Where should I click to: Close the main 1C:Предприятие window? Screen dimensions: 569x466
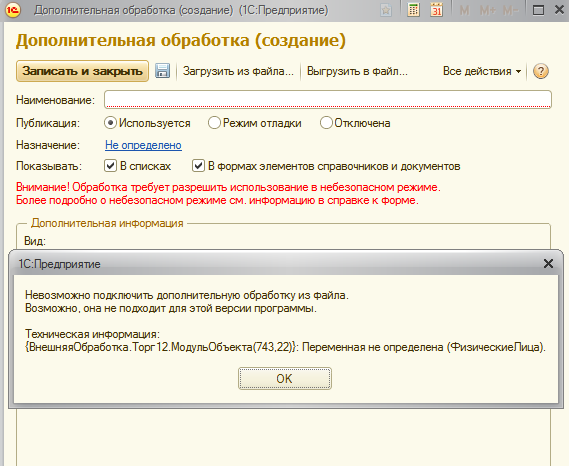tap(560, 10)
